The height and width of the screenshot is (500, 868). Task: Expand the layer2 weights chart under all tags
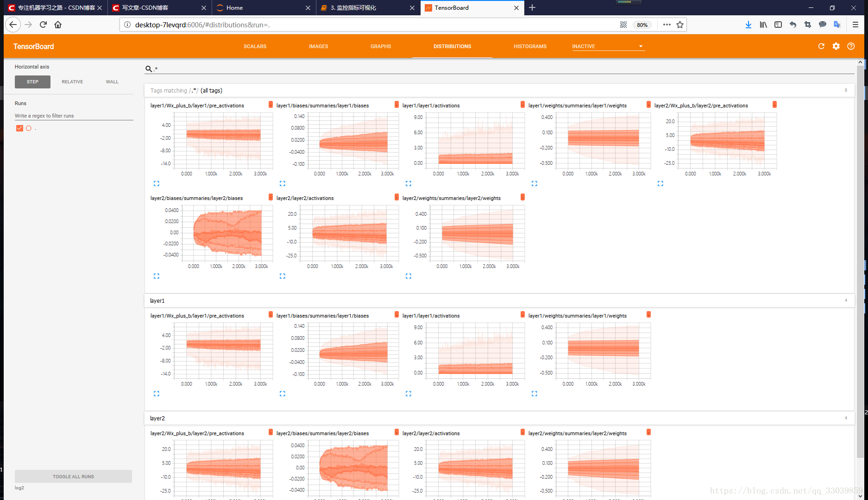click(x=409, y=276)
